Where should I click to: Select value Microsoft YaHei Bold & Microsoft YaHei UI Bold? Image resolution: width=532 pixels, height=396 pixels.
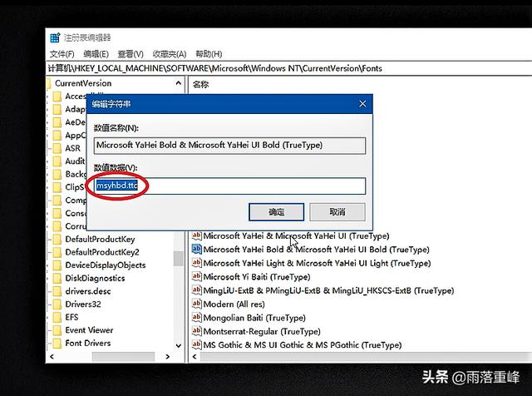pyautogui.click(x=316, y=250)
